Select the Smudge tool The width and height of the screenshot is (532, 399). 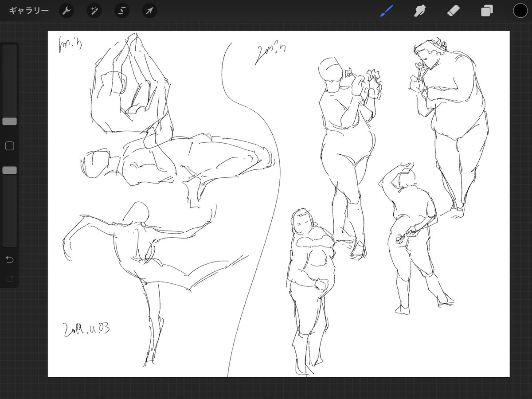coord(420,11)
